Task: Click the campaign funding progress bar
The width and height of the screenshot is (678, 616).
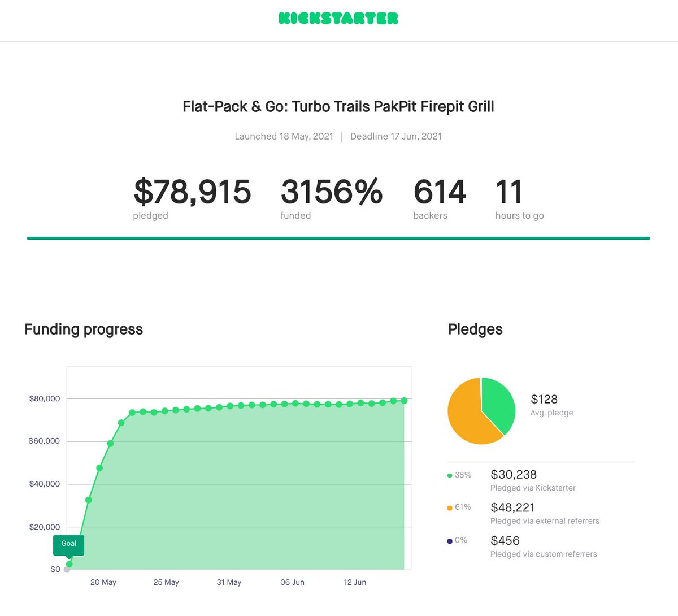Action: click(x=338, y=238)
